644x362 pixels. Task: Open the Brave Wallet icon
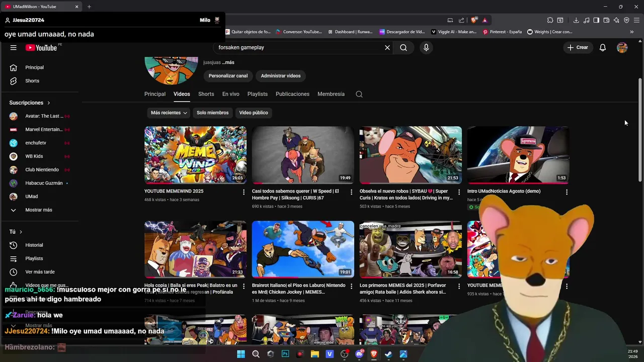606,20
